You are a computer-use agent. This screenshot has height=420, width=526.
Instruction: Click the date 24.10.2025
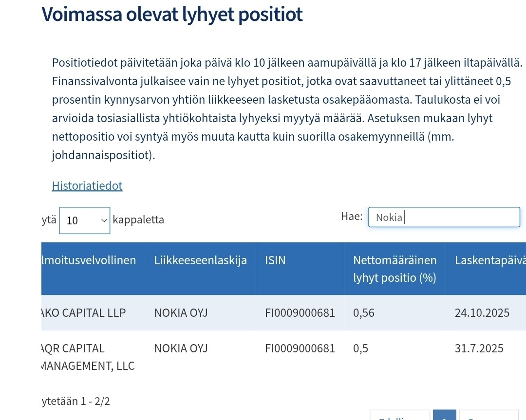click(x=482, y=313)
